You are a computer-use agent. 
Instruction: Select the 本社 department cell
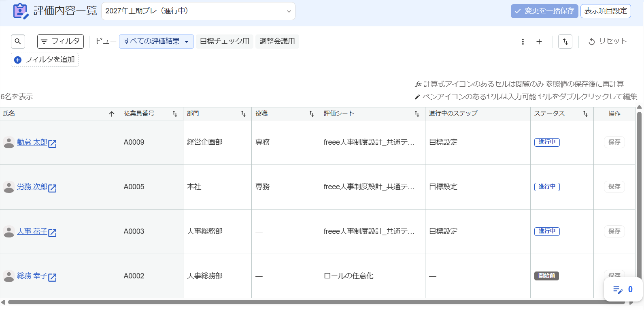tap(217, 187)
